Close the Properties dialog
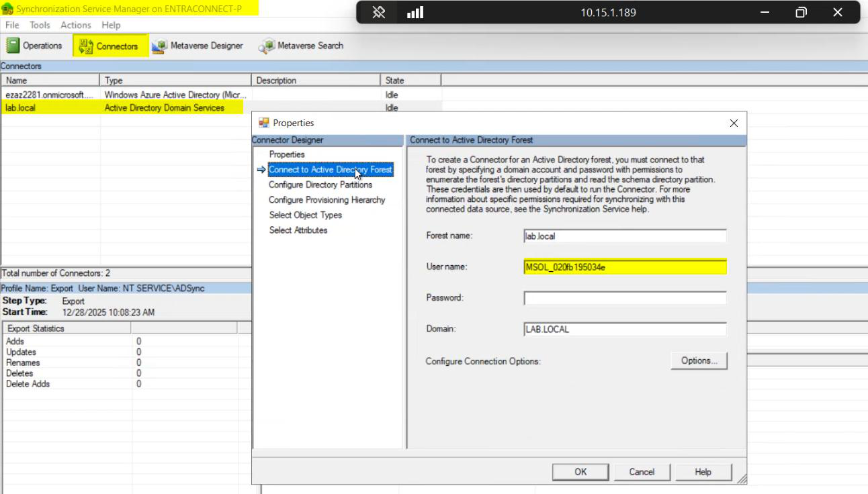 [734, 123]
